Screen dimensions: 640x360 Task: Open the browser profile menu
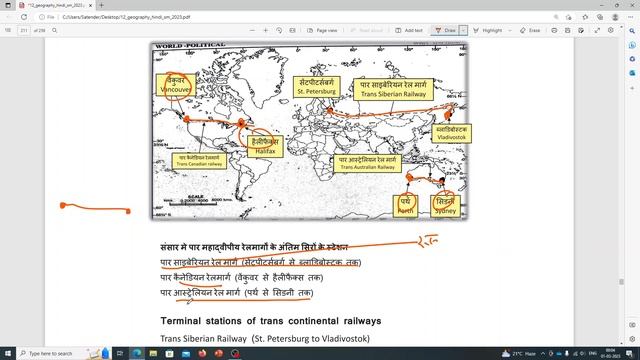[615, 17]
